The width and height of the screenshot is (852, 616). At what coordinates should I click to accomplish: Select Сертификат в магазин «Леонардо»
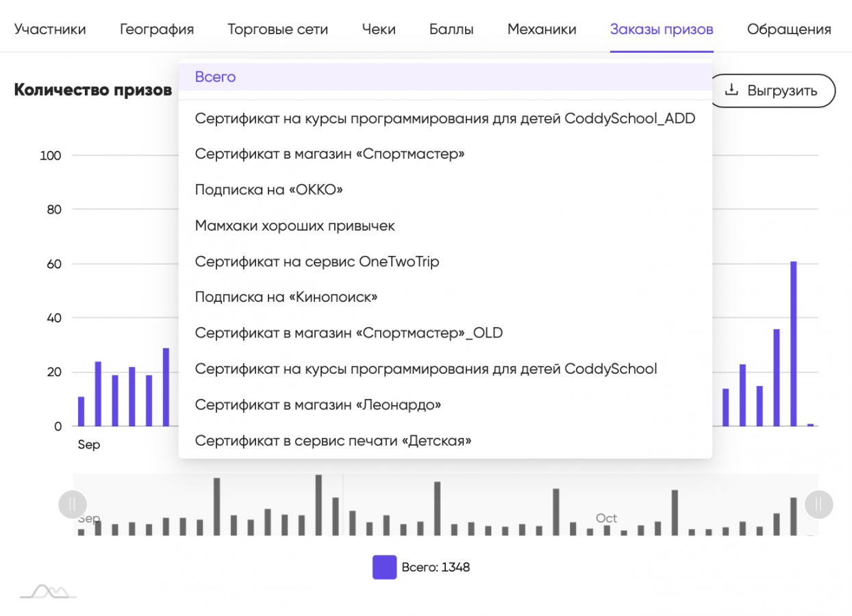pyautogui.click(x=318, y=405)
